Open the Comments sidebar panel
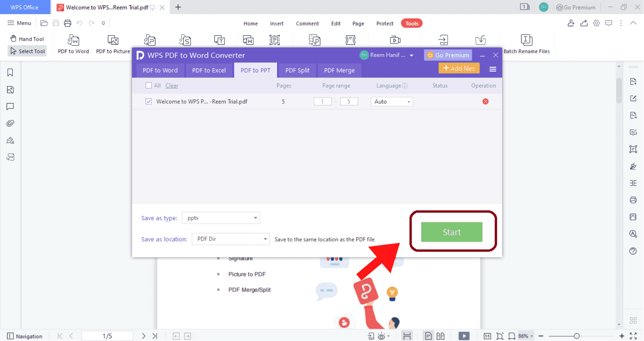Screen dimensions: 644x341 point(10,107)
